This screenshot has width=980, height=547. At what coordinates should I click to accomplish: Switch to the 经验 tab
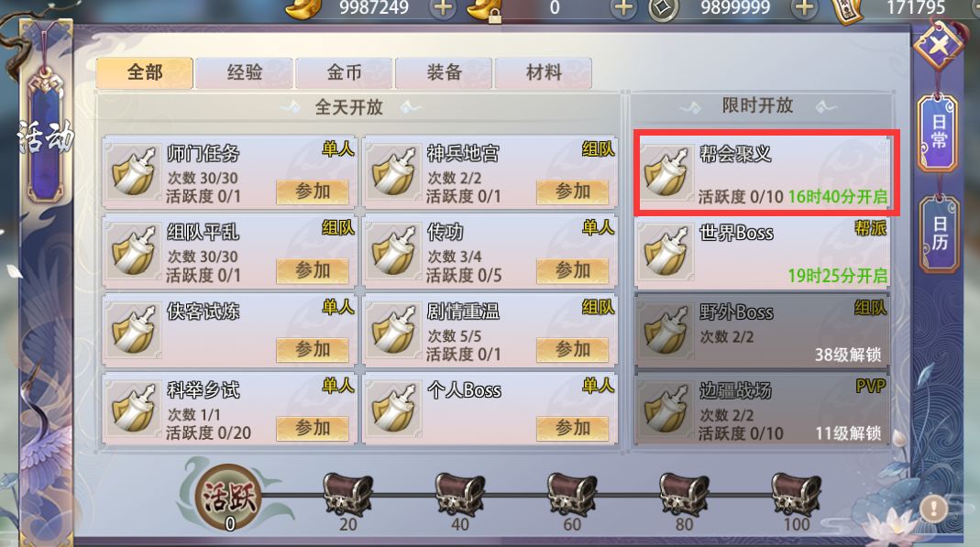tap(245, 73)
